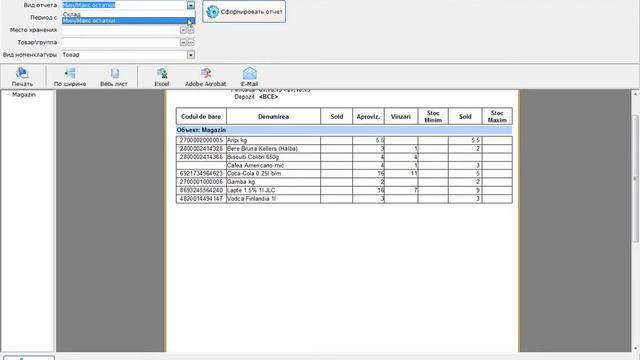Send the report via E-Mail
640x360 pixels.
tap(249, 77)
